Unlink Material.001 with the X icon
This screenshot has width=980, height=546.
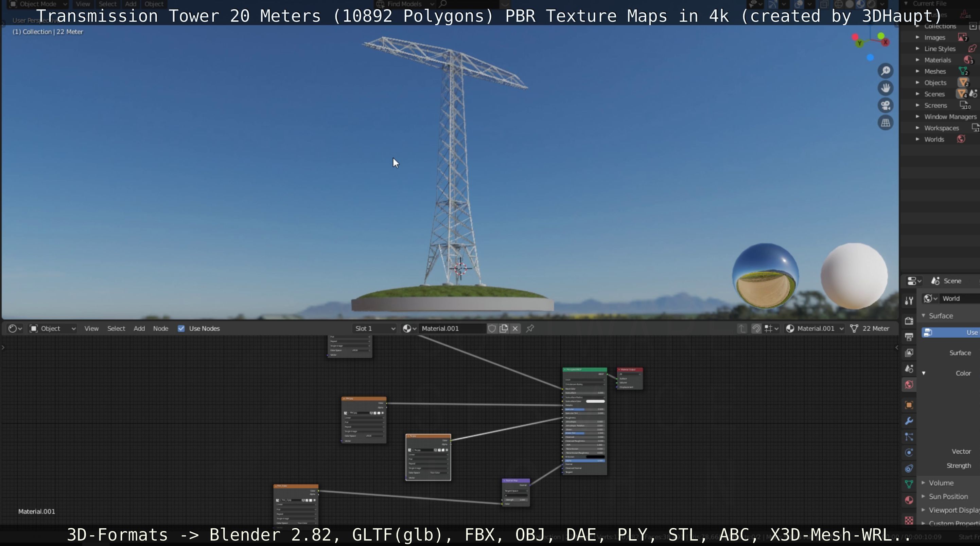point(515,328)
